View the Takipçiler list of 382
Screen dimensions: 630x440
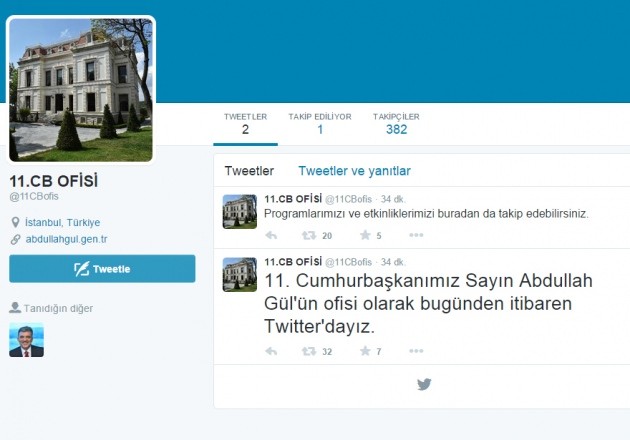(396, 123)
